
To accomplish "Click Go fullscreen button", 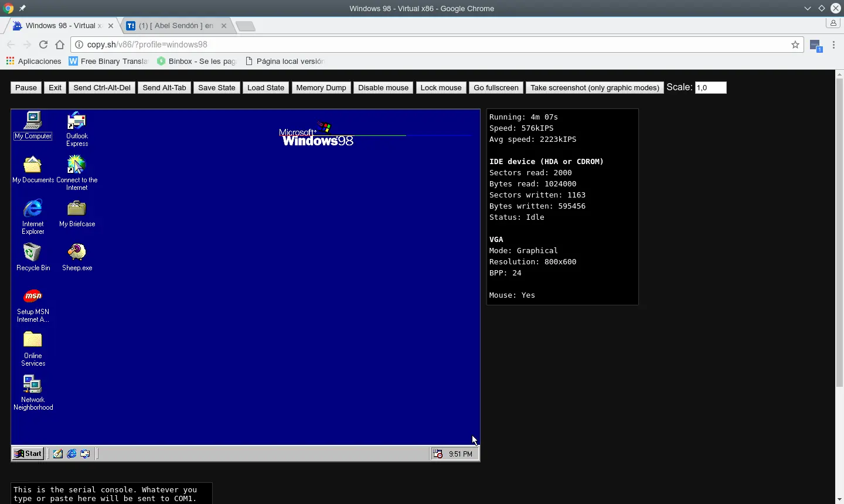I will pos(496,88).
